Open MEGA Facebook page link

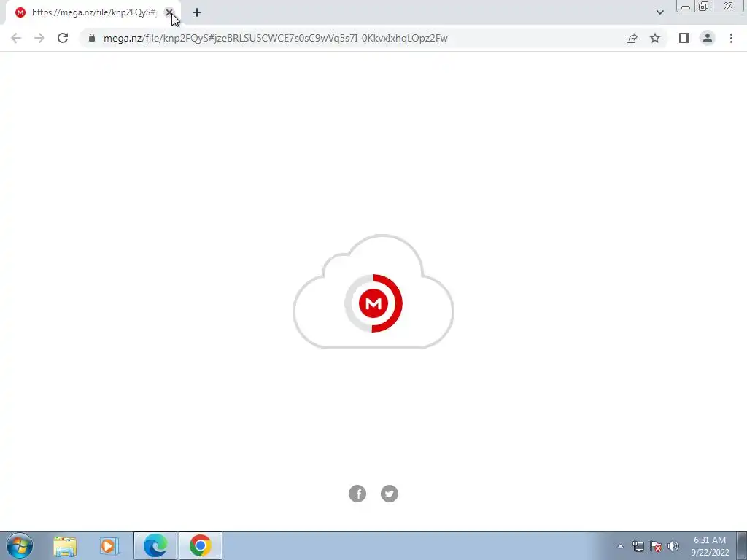click(x=357, y=494)
